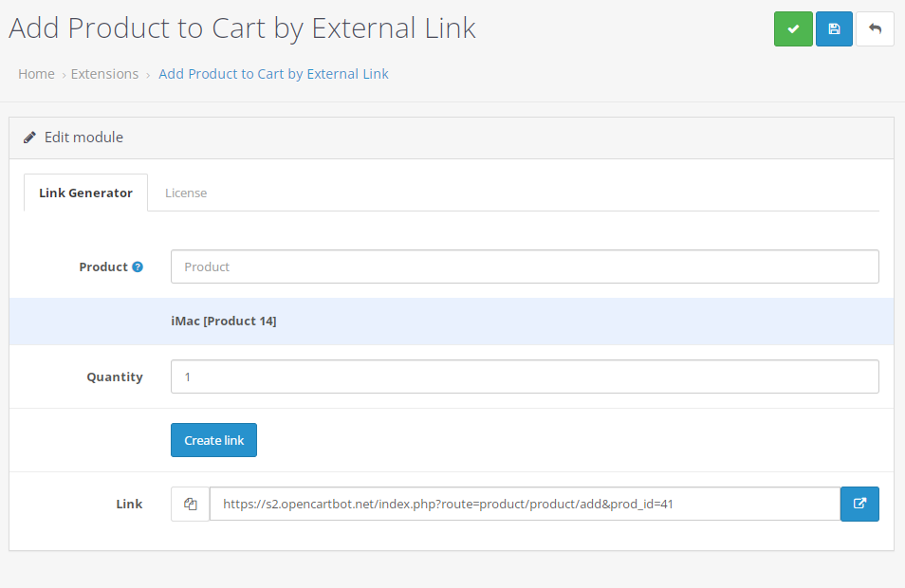This screenshot has width=905, height=588.
Task: Click the Edit module panel heading
Action: pyautogui.click(x=83, y=138)
